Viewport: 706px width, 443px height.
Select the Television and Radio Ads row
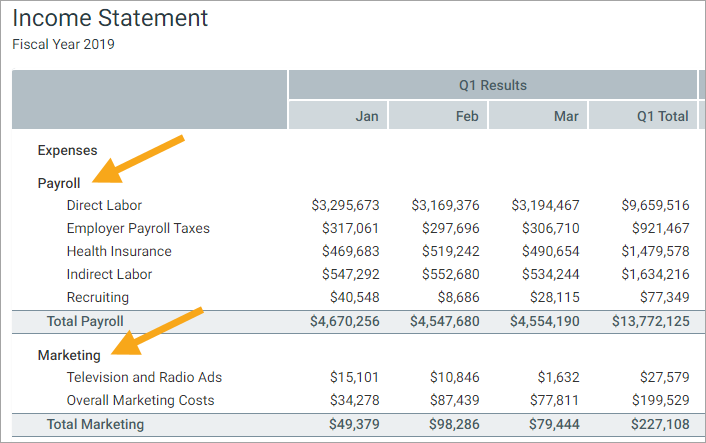point(144,377)
